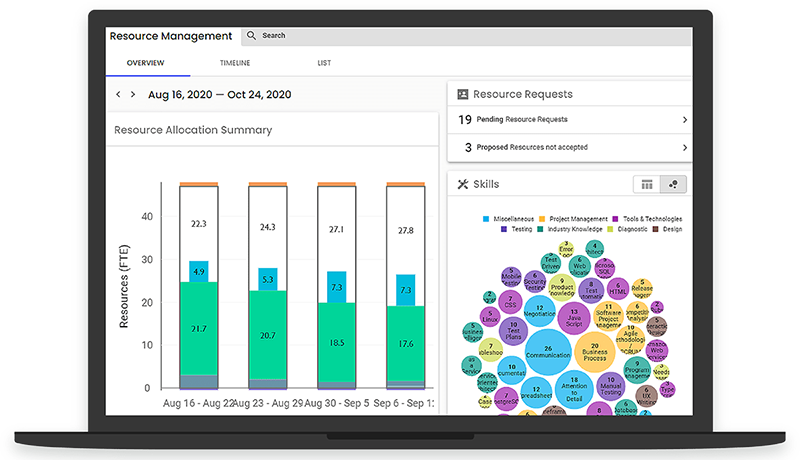Screen dimensions: 800x460
Task: Click the Skills tools icon
Action: 463,184
